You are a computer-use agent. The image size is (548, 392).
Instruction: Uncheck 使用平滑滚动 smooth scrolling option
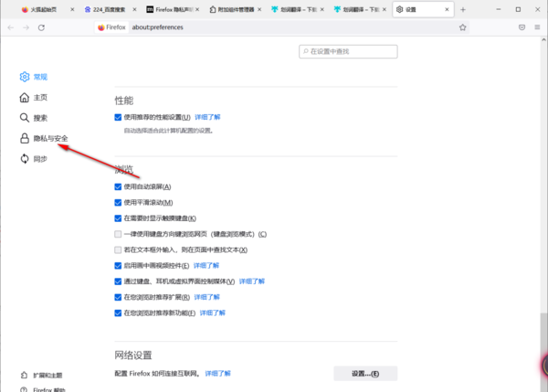[118, 202]
